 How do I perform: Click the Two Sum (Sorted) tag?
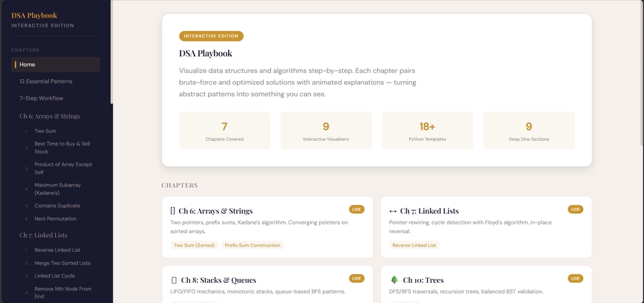(195, 245)
